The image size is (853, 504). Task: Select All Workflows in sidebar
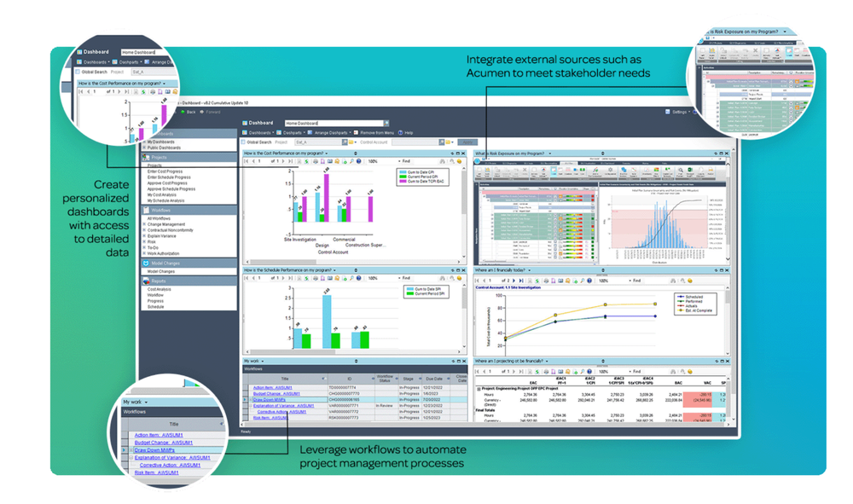(159, 218)
